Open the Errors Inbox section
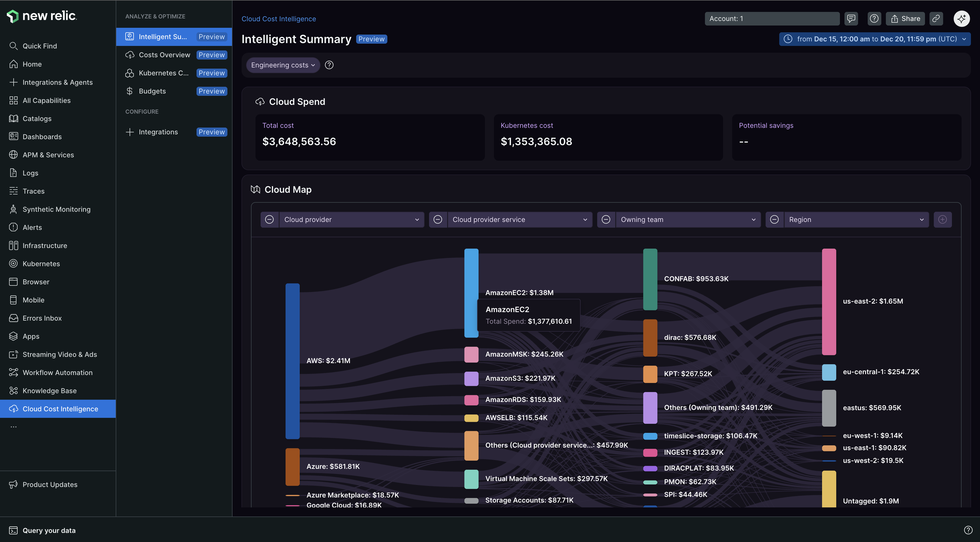 tap(42, 318)
